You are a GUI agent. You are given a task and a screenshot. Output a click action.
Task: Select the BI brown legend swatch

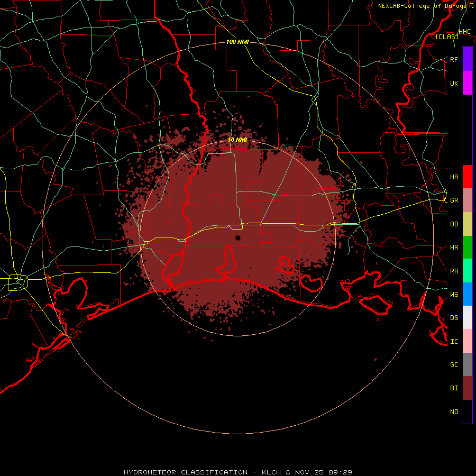467,388
